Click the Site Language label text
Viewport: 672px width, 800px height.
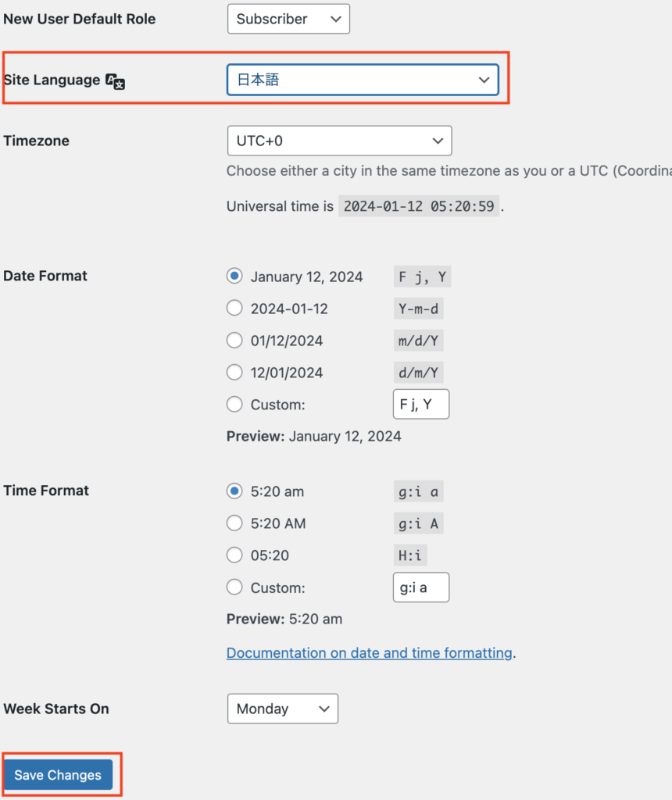coord(52,80)
